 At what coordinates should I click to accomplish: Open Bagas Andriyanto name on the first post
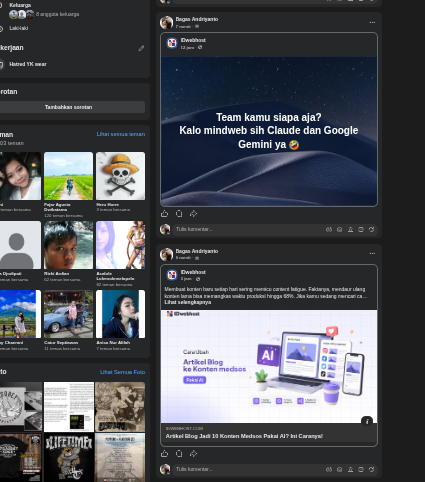(x=197, y=19)
